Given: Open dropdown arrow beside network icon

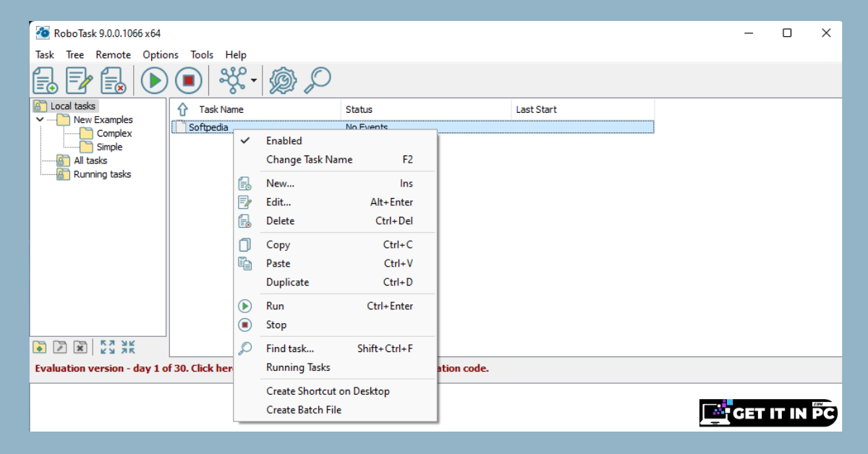Looking at the screenshot, I should click(254, 80).
